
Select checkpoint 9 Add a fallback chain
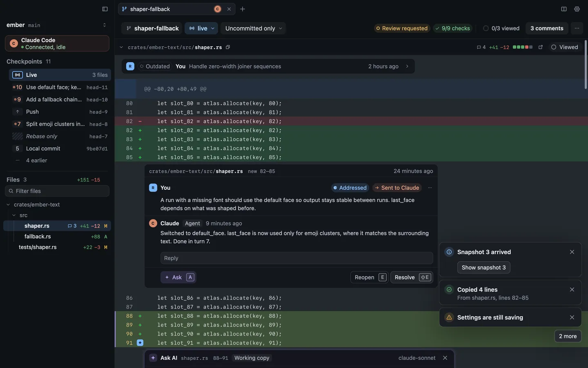[60, 99]
